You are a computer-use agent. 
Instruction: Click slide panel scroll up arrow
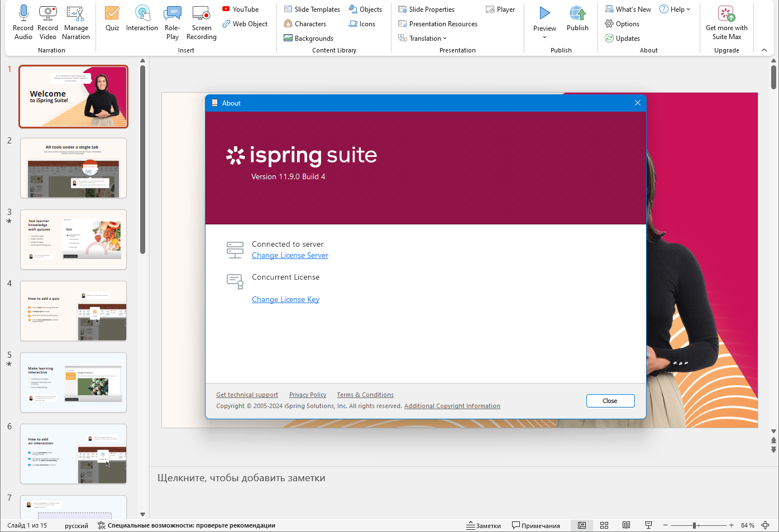pyautogui.click(x=142, y=60)
